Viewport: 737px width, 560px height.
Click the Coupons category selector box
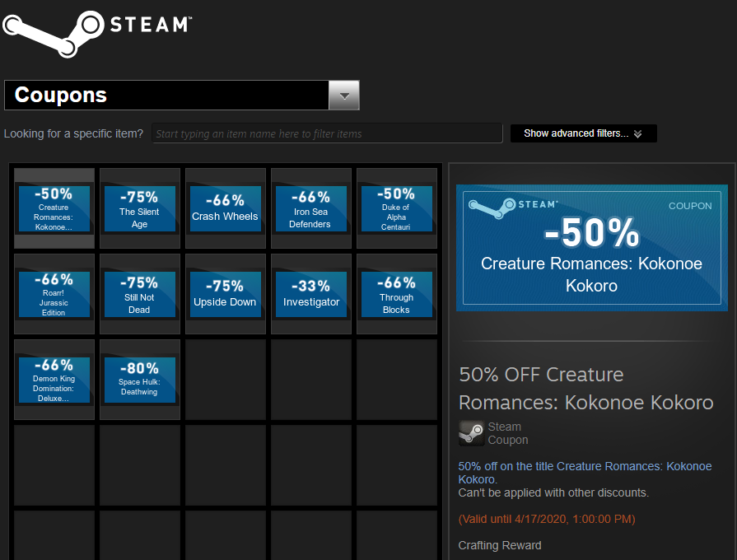[182, 96]
